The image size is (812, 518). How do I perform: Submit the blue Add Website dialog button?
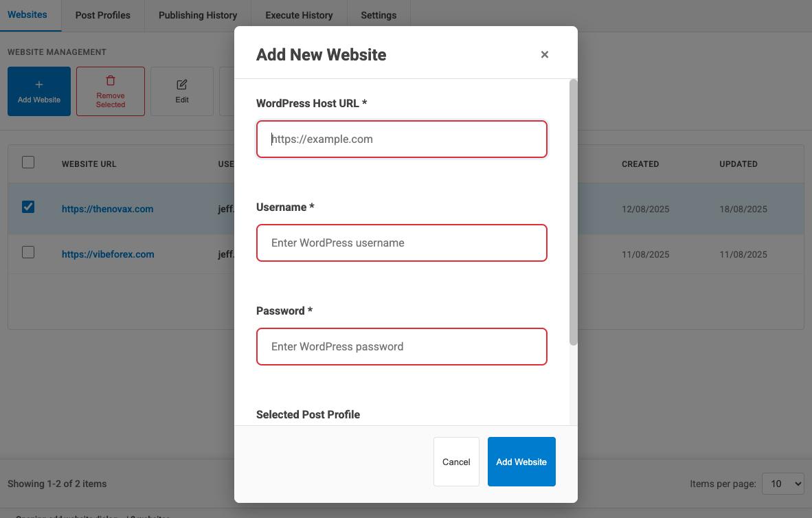(521, 462)
